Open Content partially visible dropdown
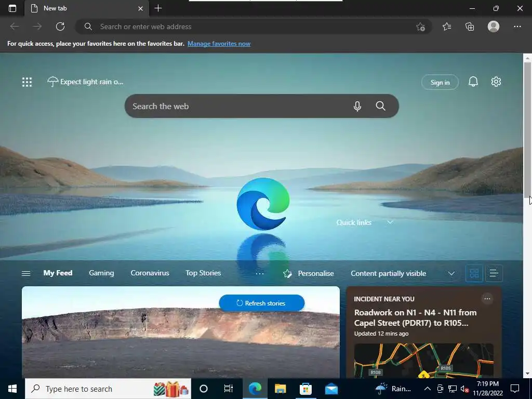Image resolution: width=532 pixels, height=399 pixels. pyautogui.click(x=403, y=273)
